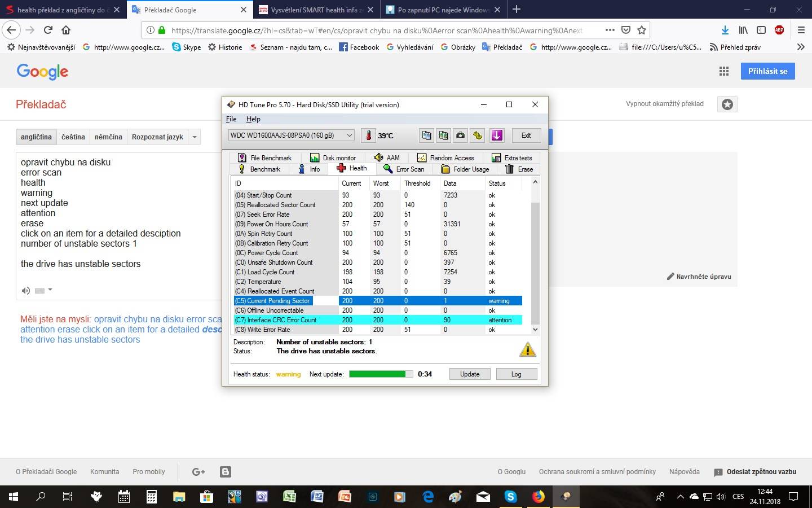Click the warning triangle icon in HD Tune

coord(527,349)
